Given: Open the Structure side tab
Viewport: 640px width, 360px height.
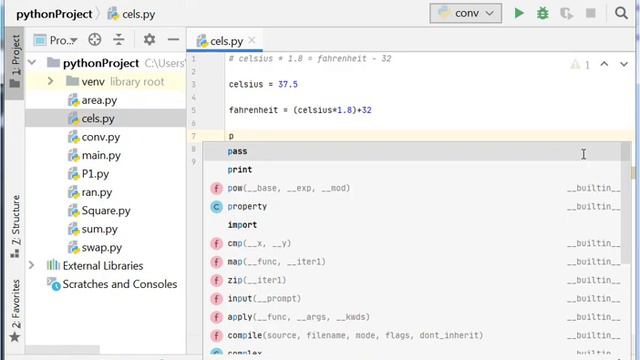Looking at the screenshot, I should [15, 226].
